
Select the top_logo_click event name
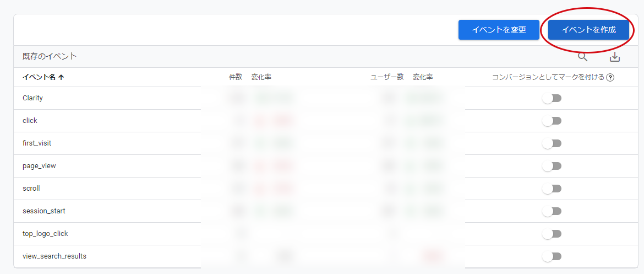(x=45, y=234)
